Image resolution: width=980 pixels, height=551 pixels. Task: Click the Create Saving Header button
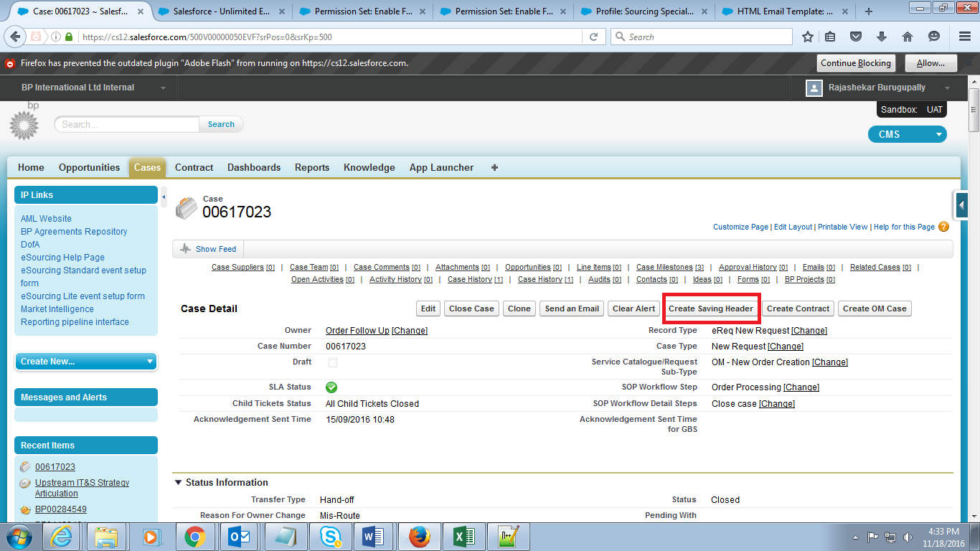point(711,309)
